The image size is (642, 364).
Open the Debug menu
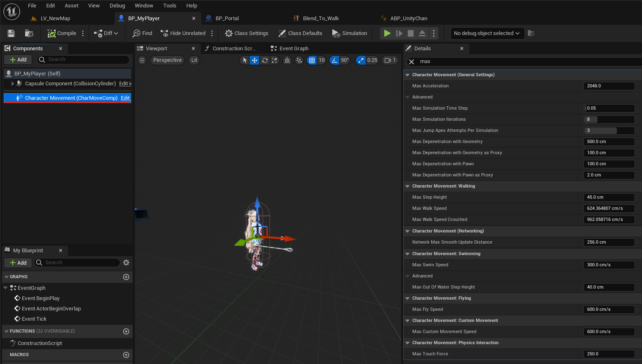coord(117,6)
